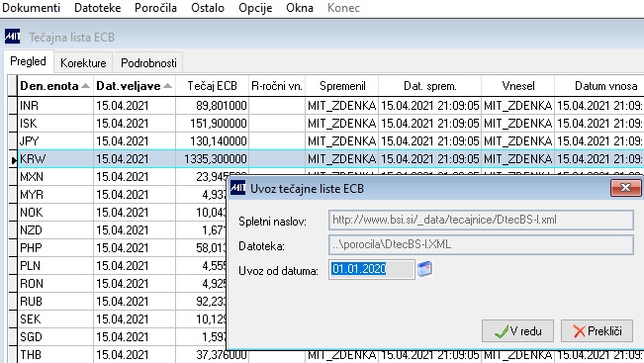Open the Okna menu
This screenshot has width=644, height=363.
[x=300, y=8]
